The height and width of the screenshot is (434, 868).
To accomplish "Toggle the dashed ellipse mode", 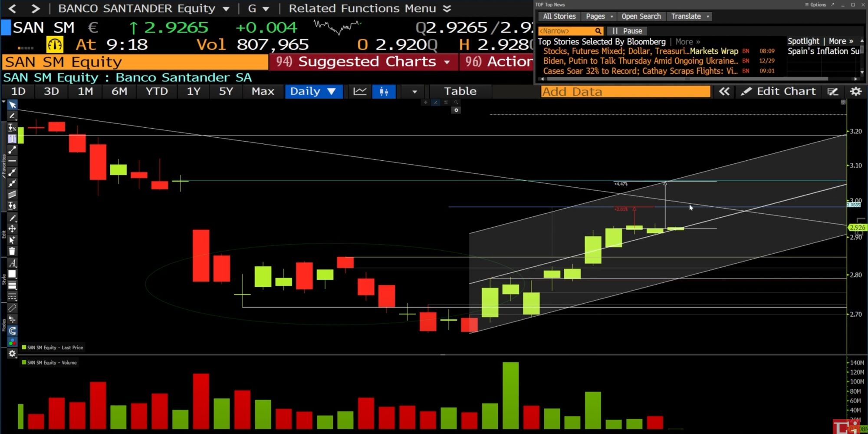I will pos(12,308).
